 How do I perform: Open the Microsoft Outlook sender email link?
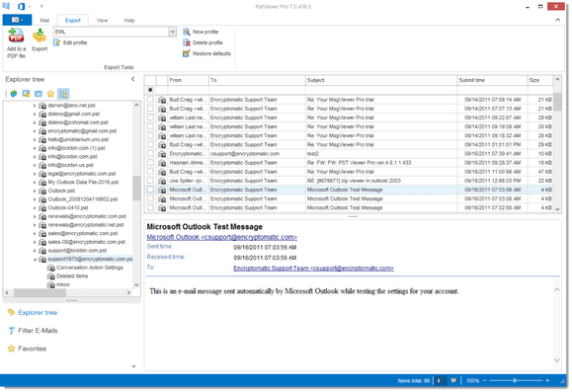tap(222, 237)
